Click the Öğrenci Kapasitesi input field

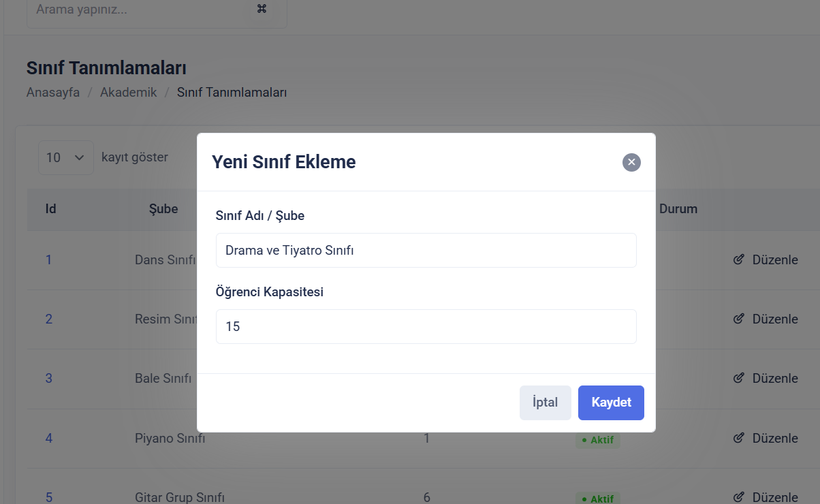point(426,327)
